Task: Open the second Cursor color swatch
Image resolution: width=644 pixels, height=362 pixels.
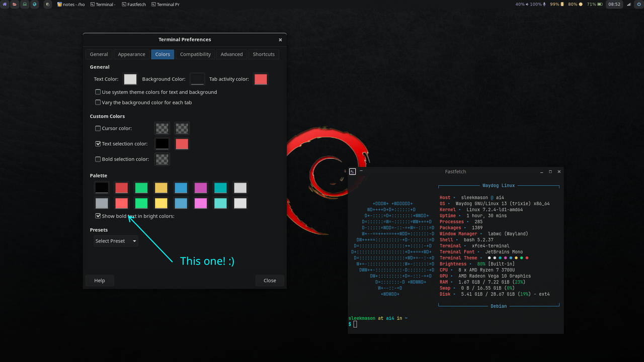Action: click(x=182, y=128)
